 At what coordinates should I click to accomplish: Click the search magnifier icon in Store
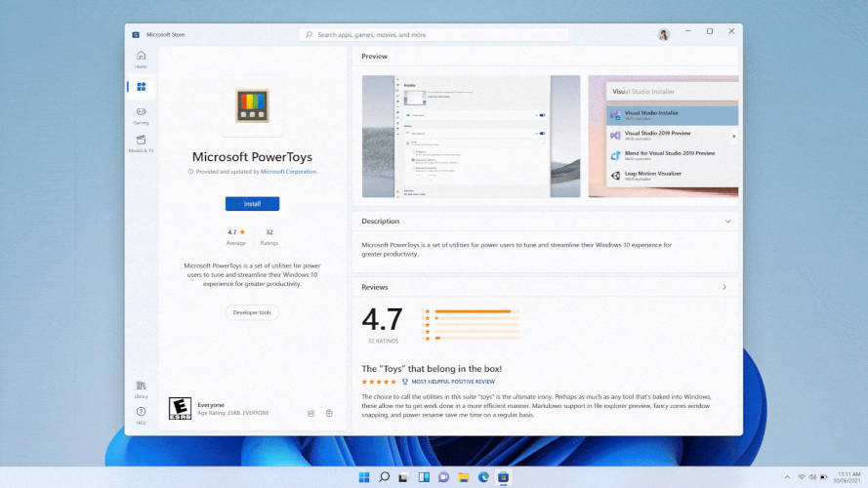pos(309,34)
